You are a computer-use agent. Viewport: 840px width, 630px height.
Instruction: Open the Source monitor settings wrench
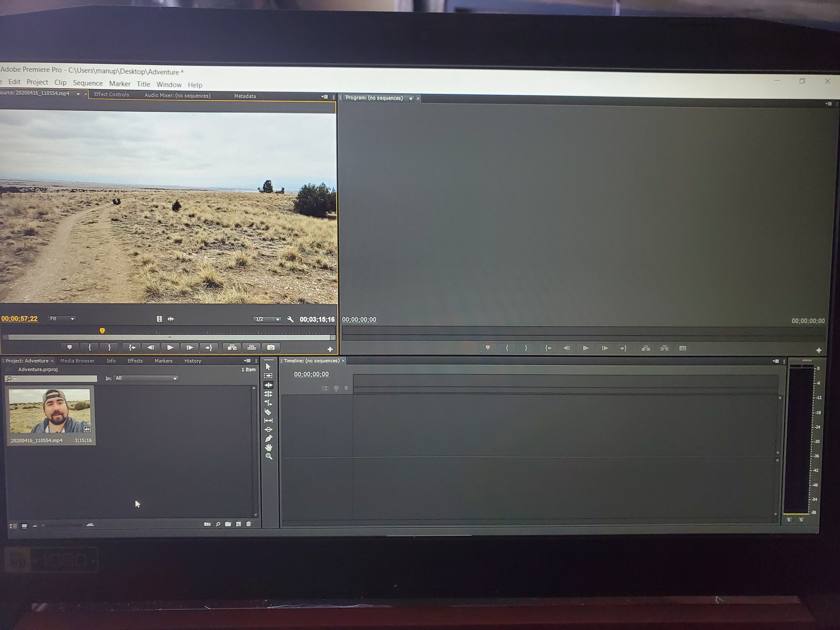[290, 319]
